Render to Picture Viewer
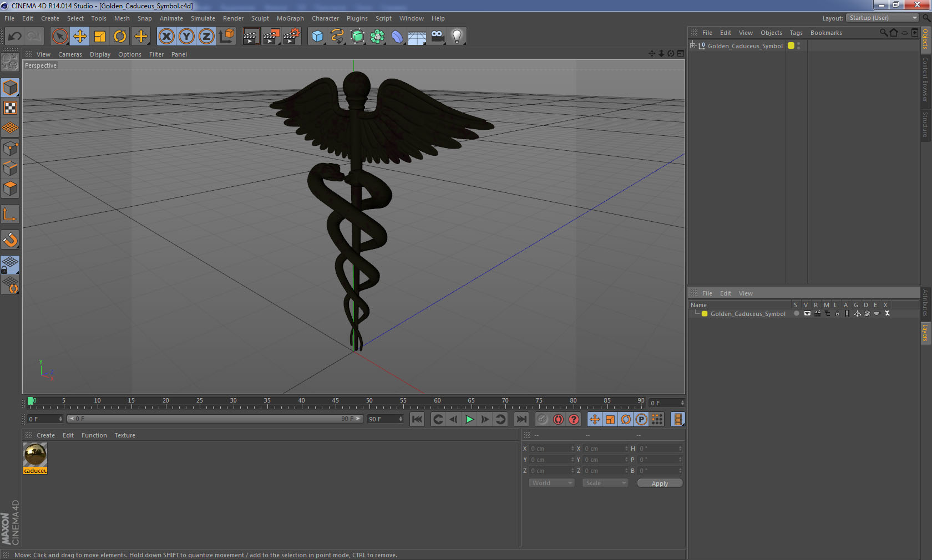This screenshot has height=560, width=932. [271, 37]
